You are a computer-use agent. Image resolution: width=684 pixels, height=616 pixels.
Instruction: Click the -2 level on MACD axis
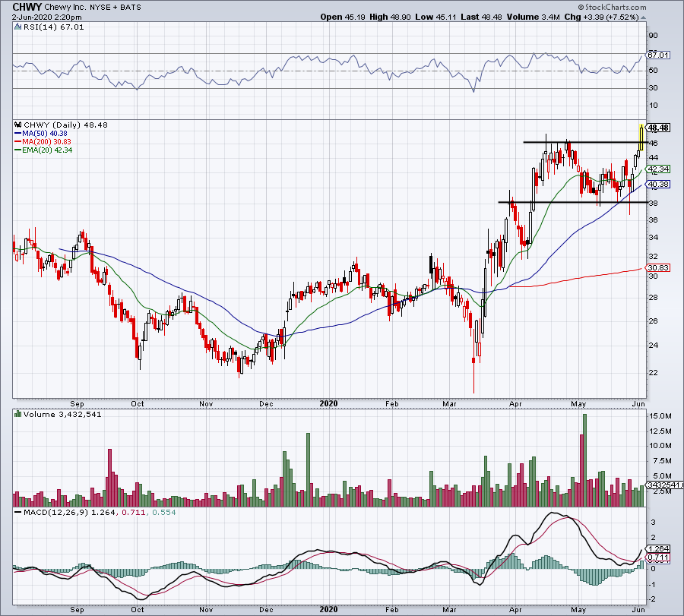653,599
